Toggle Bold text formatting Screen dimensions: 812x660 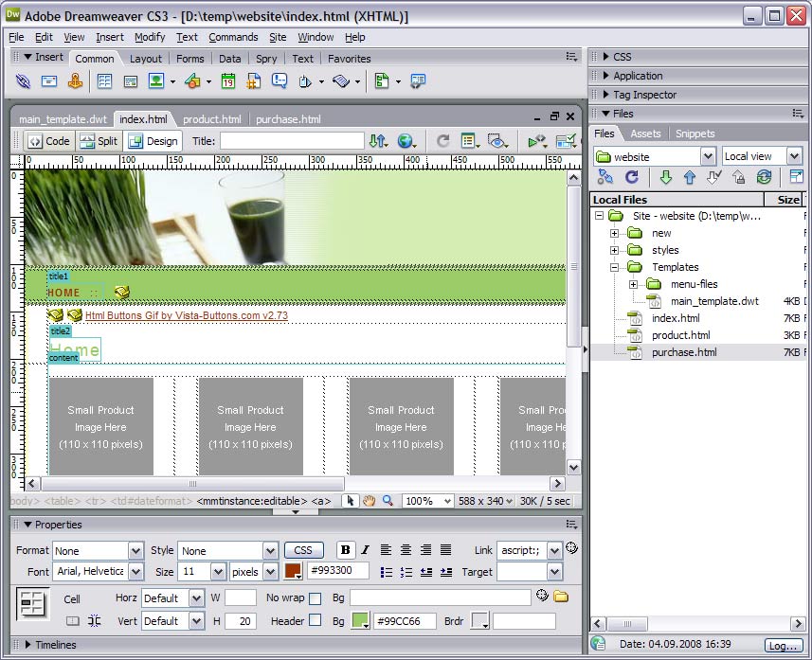point(346,550)
